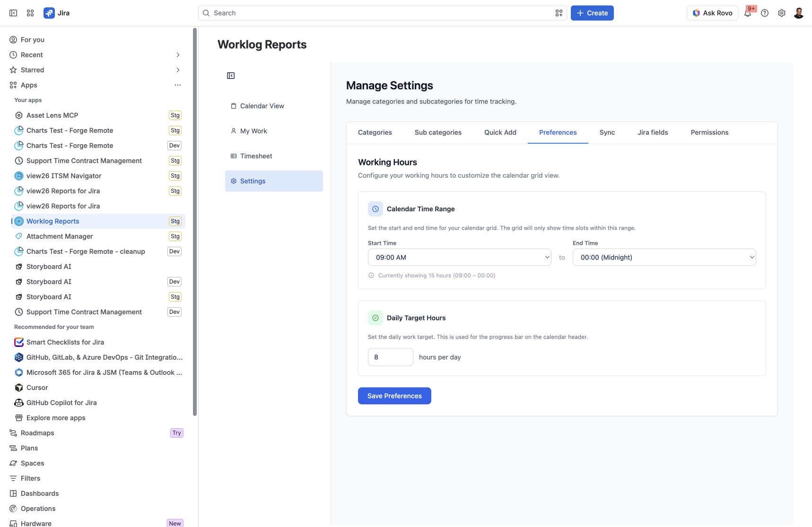This screenshot has width=812, height=527.
Task: Click the view26 ITSM Navigator app icon
Action: (19, 176)
